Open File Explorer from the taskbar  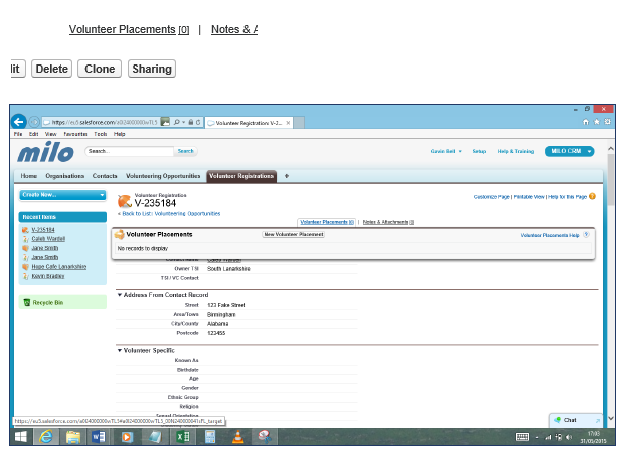point(73,437)
